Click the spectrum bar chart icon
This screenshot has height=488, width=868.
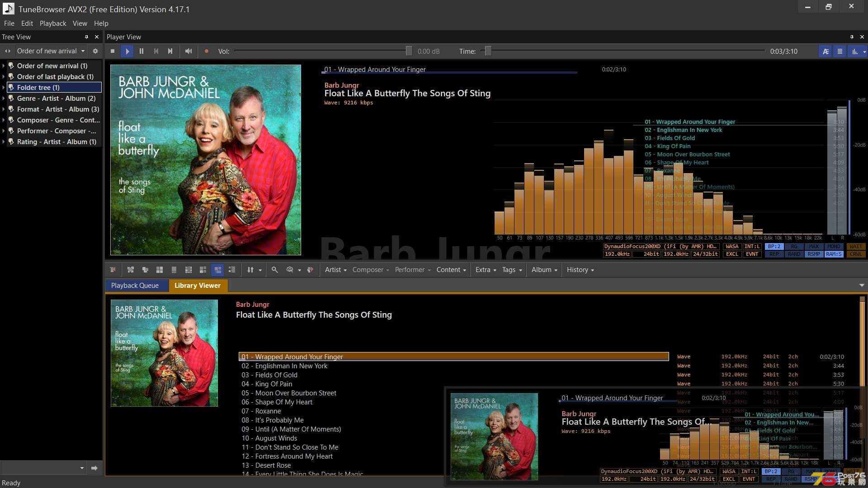coord(855,51)
